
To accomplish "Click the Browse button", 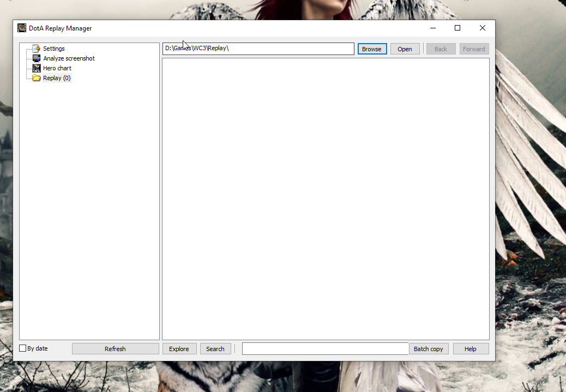I will coord(372,49).
